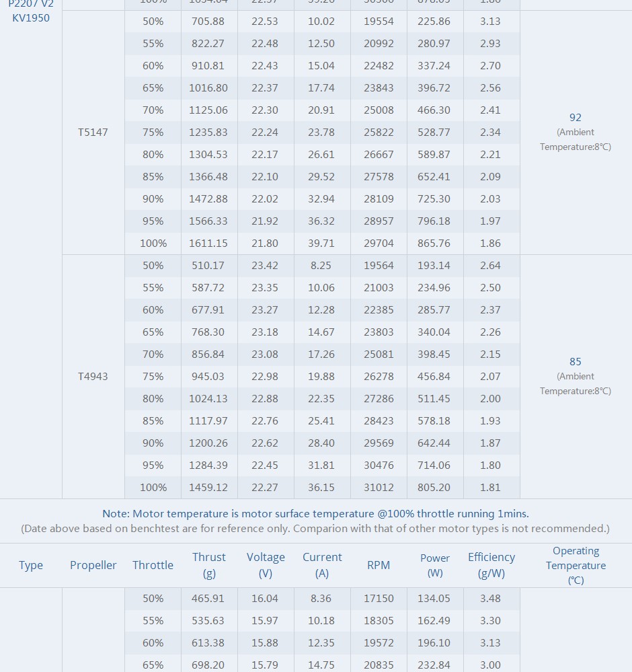Click the RPM column header
Image resolution: width=632 pixels, height=672 pixels.
point(379,565)
